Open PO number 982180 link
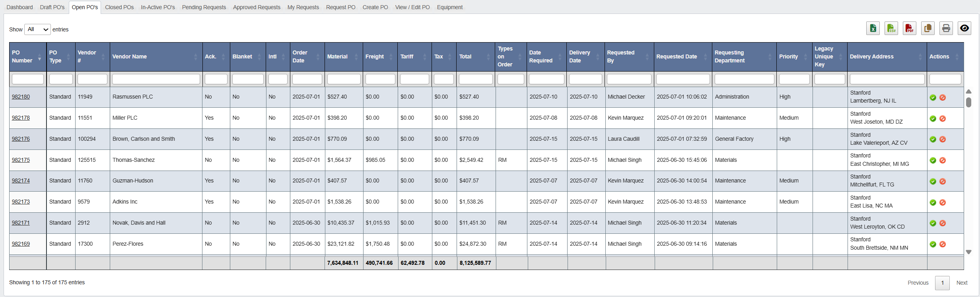 point(21,97)
